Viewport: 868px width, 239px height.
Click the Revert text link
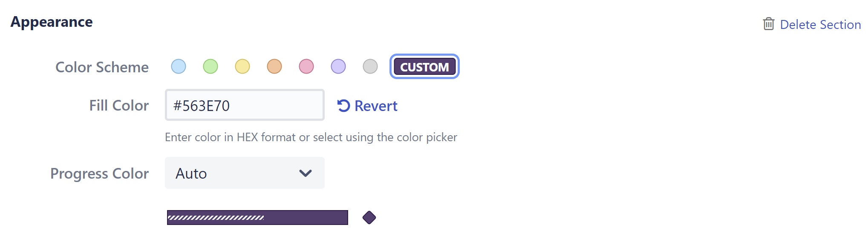tap(376, 106)
